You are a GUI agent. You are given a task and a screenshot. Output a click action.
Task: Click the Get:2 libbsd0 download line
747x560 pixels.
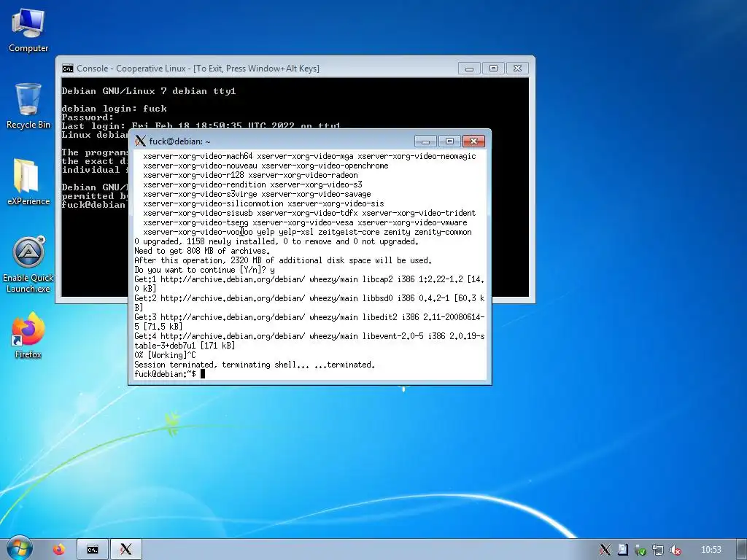(309, 303)
